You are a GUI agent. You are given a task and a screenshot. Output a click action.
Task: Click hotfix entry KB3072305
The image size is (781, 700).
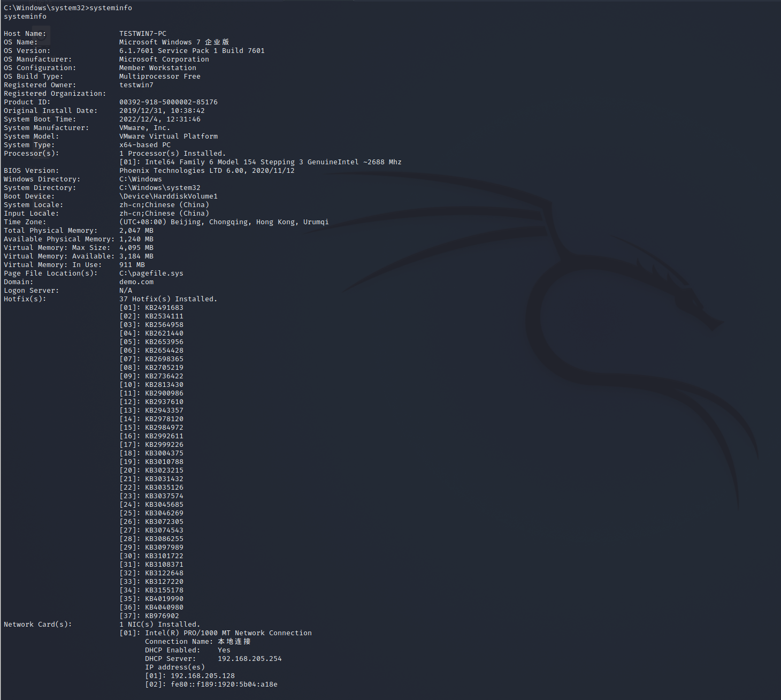(x=164, y=522)
